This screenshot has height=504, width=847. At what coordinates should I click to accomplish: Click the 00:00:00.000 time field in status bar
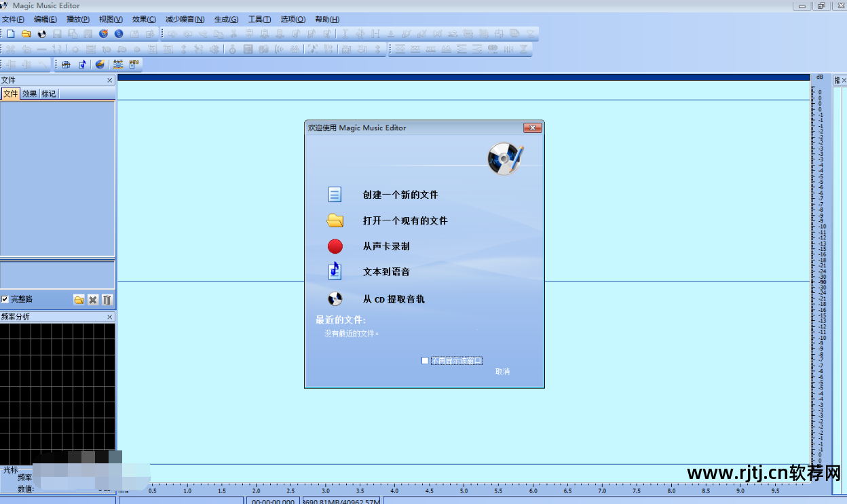pos(274,501)
